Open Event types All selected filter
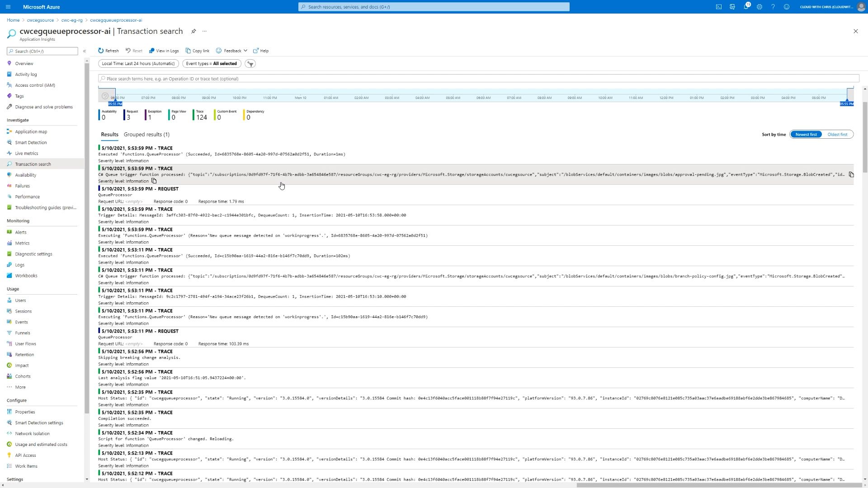The width and height of the screenshot is (868, 488). tap(212, 64)
